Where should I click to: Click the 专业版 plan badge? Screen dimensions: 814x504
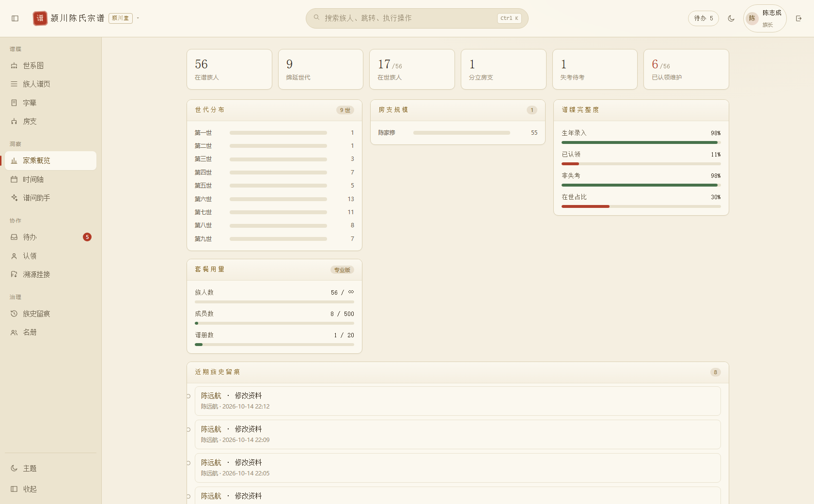coord(342,270)
